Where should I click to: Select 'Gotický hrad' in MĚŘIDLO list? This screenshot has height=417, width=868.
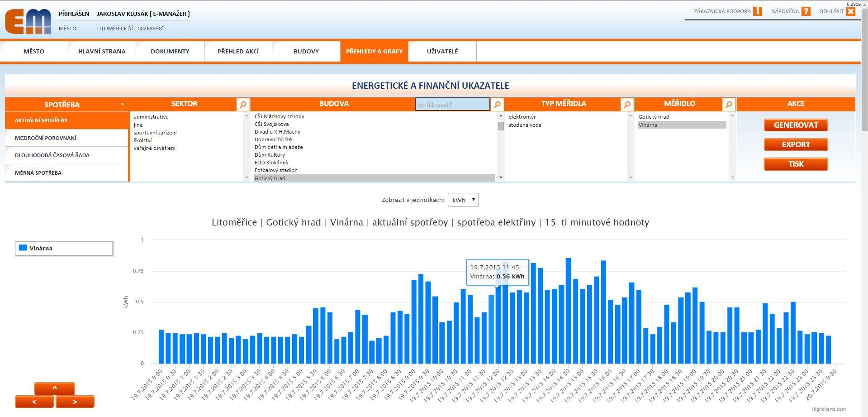pos(654,117)
